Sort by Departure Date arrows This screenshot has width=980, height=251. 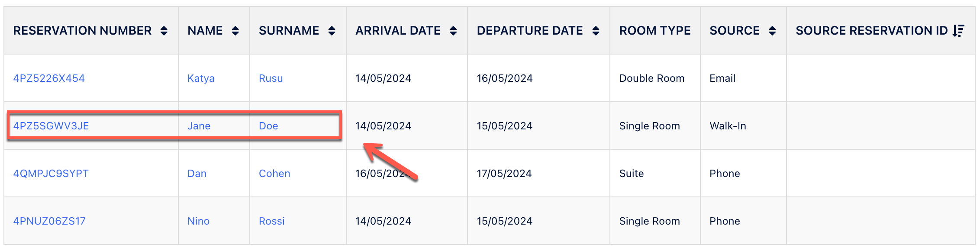pyautogui.click(x=596, y=31)
